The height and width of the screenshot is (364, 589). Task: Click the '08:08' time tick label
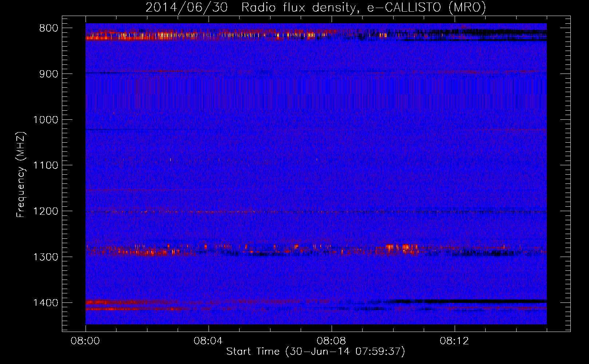tap(332, 341)
